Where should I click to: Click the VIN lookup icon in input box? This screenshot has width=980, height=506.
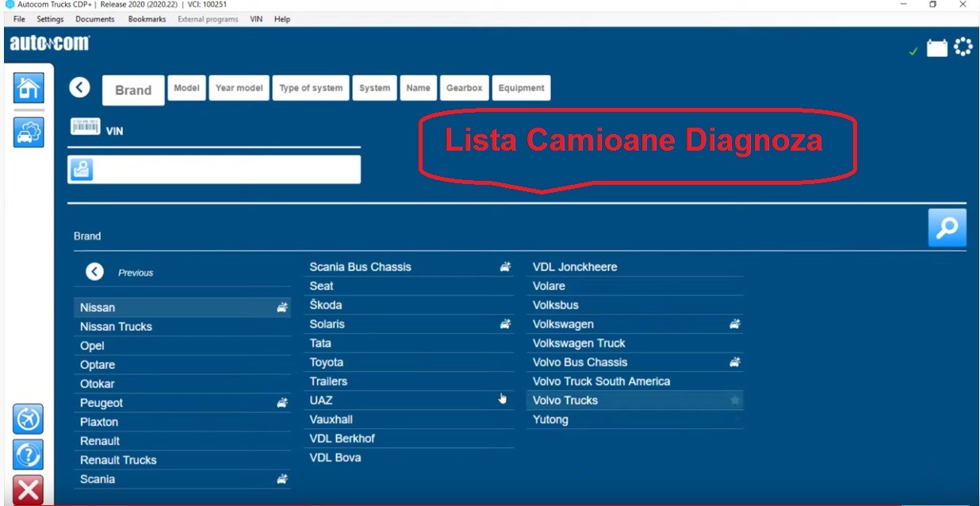coord(82,169)
